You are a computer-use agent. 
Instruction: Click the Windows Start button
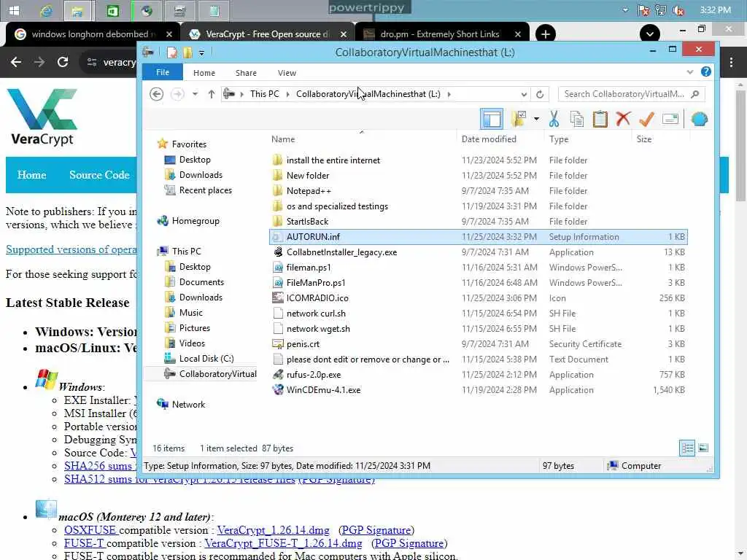(14, 10)
